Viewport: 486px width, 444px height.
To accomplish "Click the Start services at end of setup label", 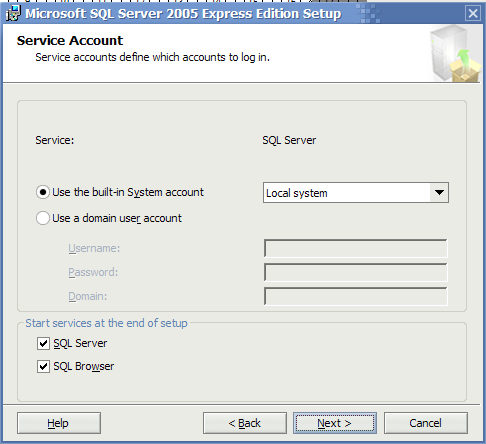I will (x=106, y=323).
